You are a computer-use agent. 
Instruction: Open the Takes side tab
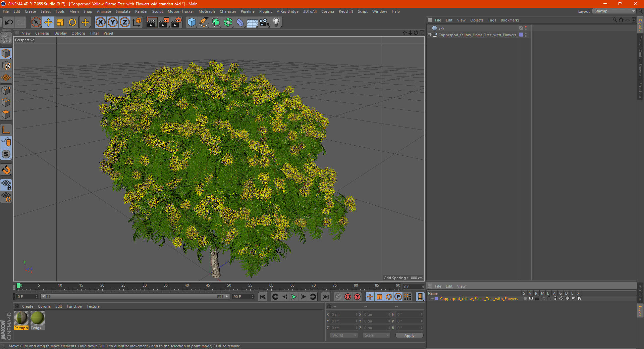tap(640, 40)
